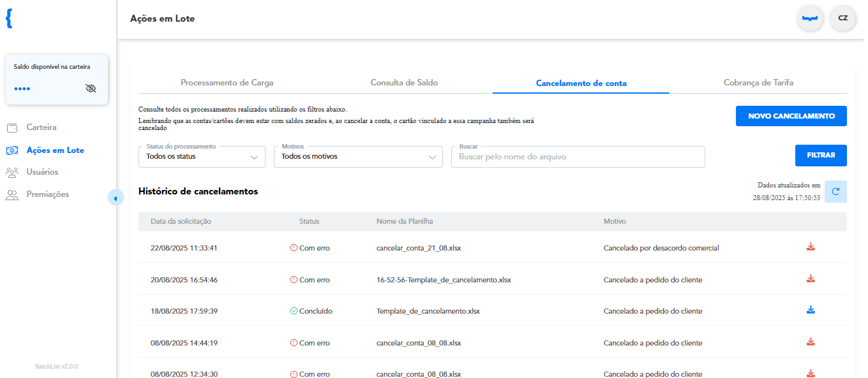Go to Premiações in sidebar
The width and height of the screenshot is (868, 378).
[x=48, y=194]
